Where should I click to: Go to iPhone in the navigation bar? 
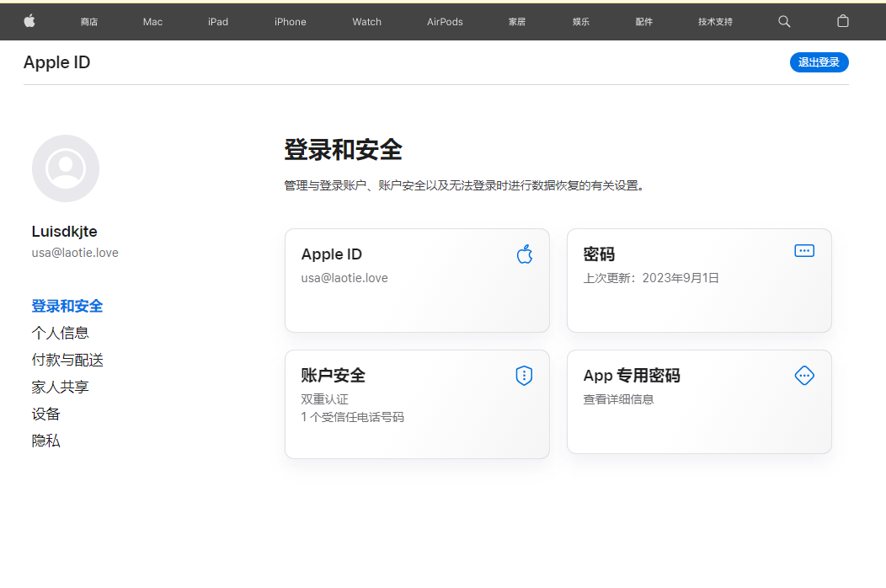(290, 22)
